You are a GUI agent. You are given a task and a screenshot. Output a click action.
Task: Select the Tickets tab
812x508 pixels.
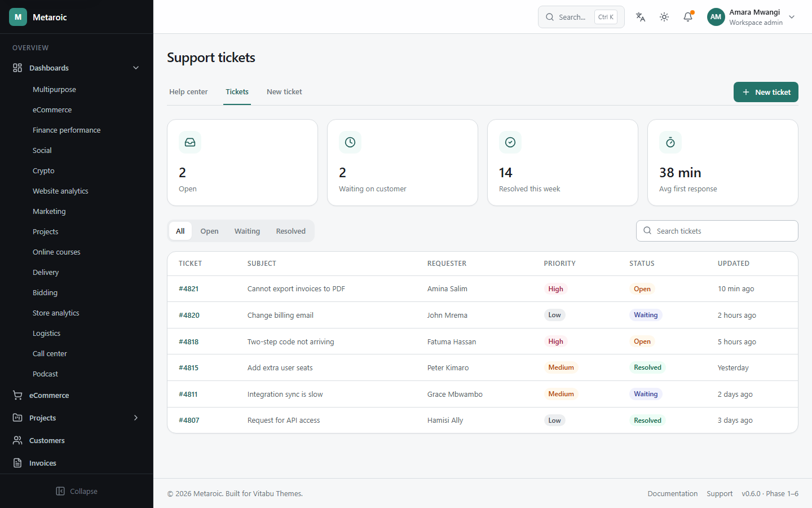[x=237, y=92]
